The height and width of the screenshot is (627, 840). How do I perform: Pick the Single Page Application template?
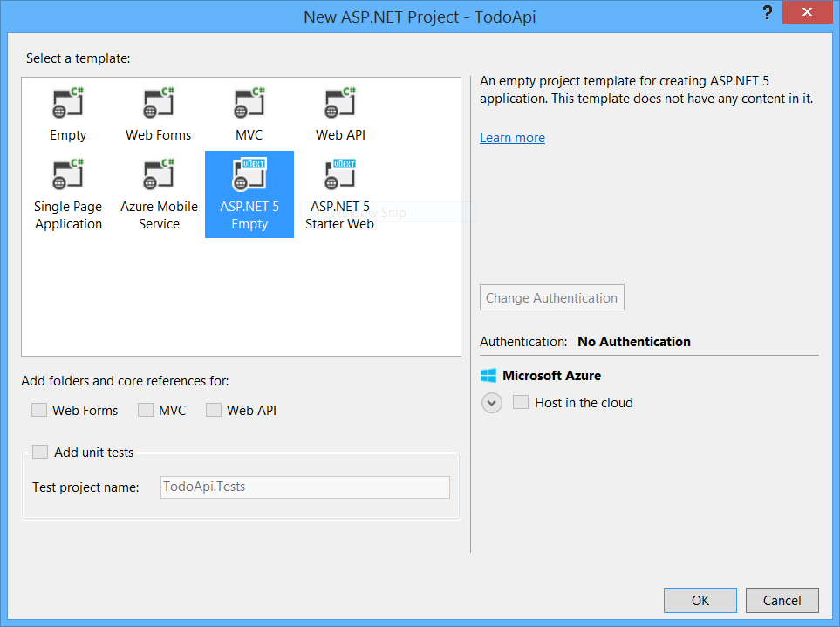click(68, 194)
